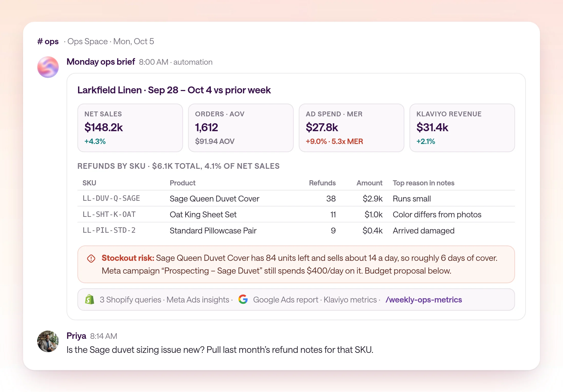Click the Arrived damaged reason cell
The image size is (563, 392).
coord(424,231)
